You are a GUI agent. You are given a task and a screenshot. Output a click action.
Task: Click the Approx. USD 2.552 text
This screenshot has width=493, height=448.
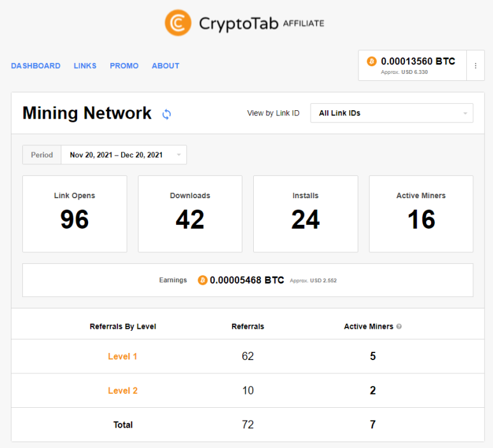[313, 280]
